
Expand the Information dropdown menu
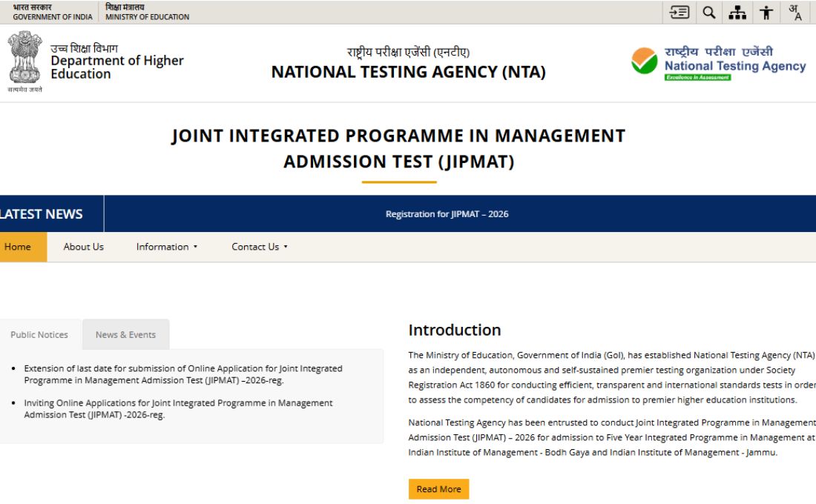166,247
